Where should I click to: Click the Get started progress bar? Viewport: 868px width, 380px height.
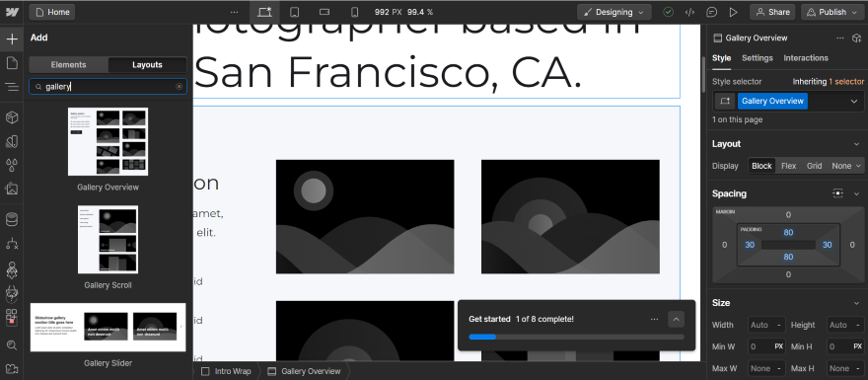click(x=576, y=337)
